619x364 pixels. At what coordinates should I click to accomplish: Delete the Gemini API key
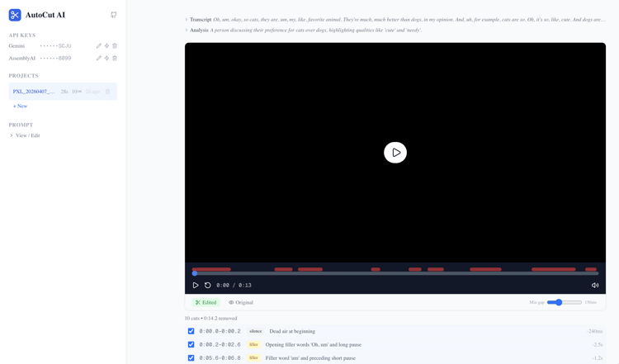115,46
